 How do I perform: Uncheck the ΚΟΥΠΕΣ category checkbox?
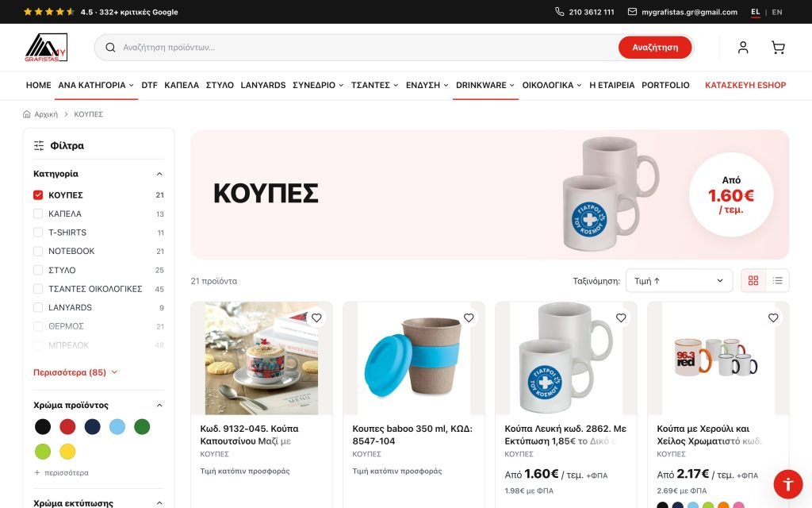pyautogui.click(x=38, y=195)
